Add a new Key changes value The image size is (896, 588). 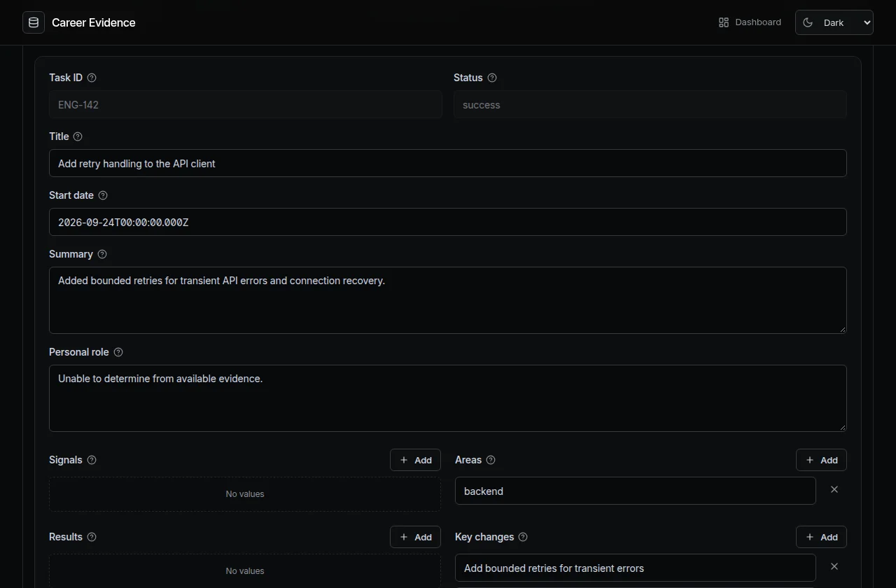pos(821,537)
